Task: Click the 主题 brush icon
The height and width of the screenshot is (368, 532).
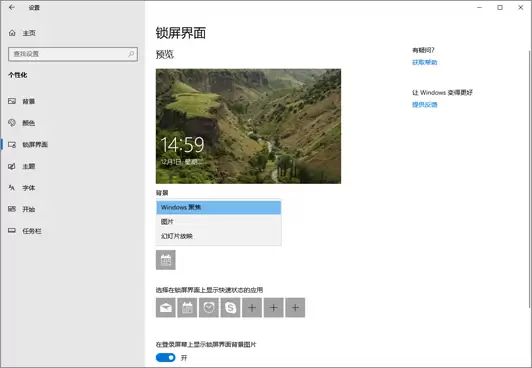Action: point(12,166)
